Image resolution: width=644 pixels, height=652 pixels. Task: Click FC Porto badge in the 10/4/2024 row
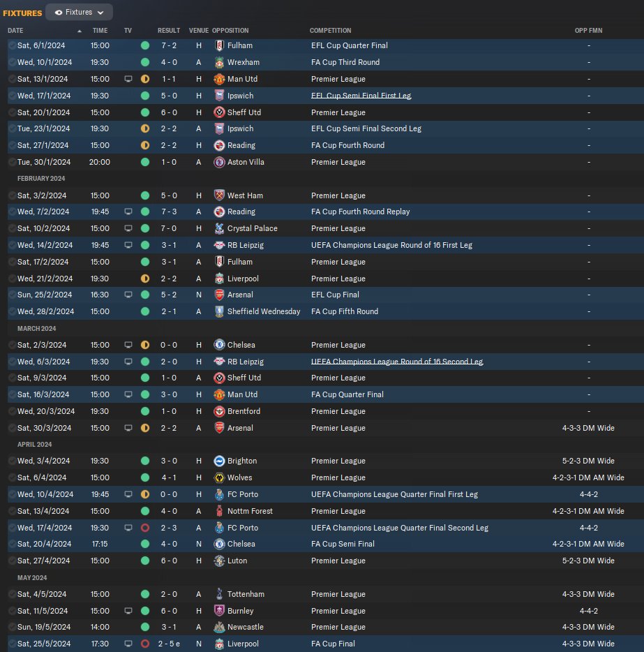[219, 494]
